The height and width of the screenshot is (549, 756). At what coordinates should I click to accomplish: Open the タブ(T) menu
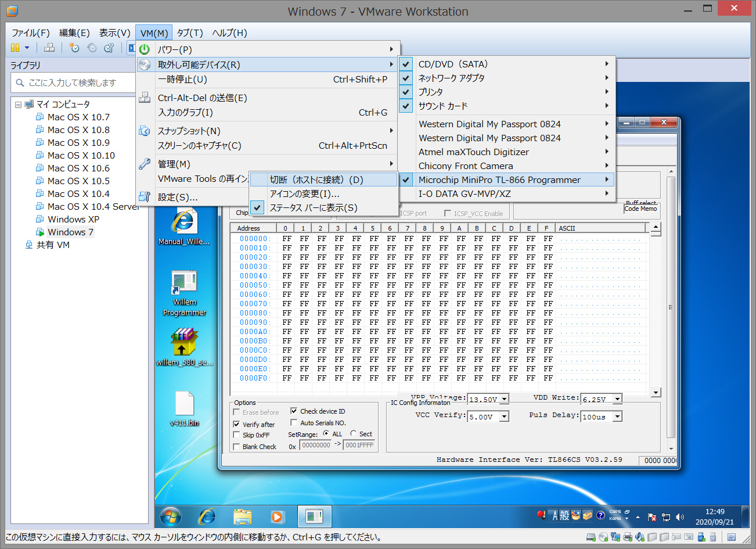(190, 33)
